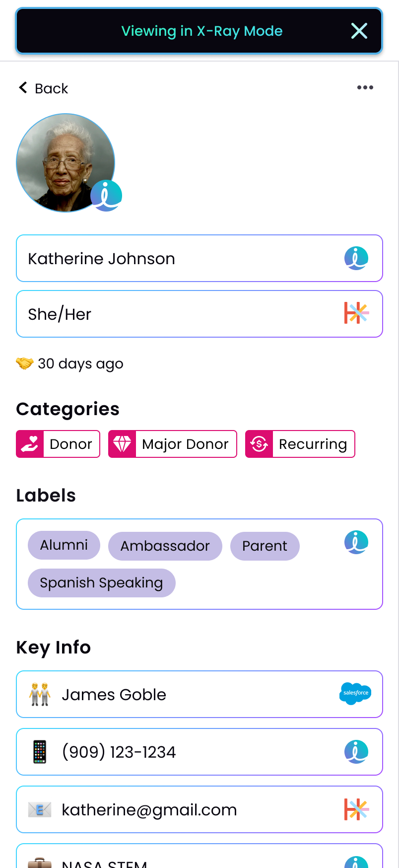This screenshot has width=399, height=868.
Task: Click the Salesforce icon beside James Goble
Action: [x=355, y=693]
